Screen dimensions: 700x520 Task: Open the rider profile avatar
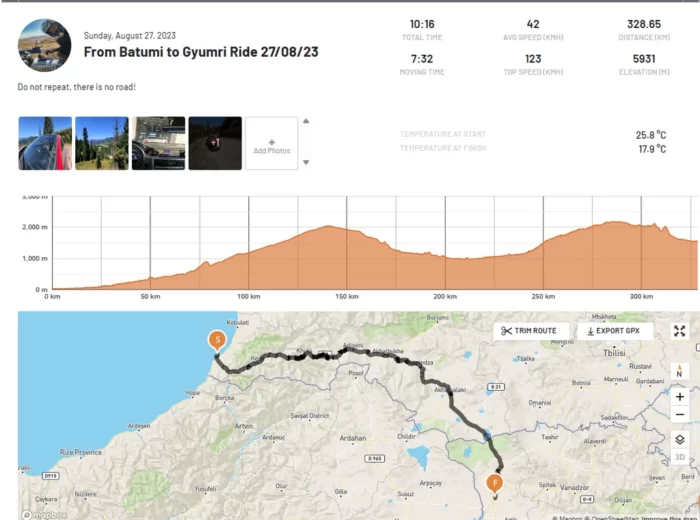pyautogui.click(x=45, y=45)
